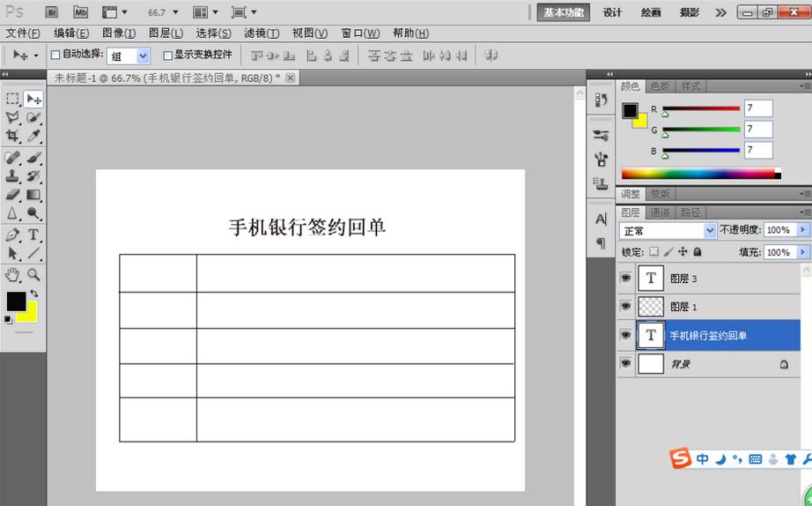Select the History Brush tool
This screenshot has height=506, width=812.
(x=33, y=176)
